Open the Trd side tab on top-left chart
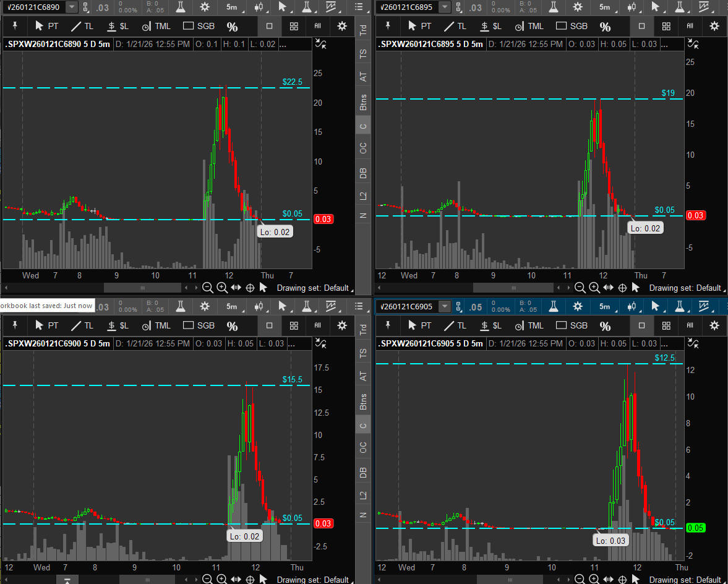Screen dimensions: 728x584 364,31
